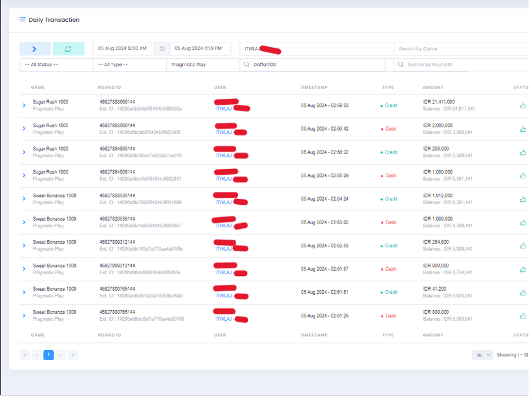Open the calendar icon between date fields
The image size is (532, 399).
162,49
